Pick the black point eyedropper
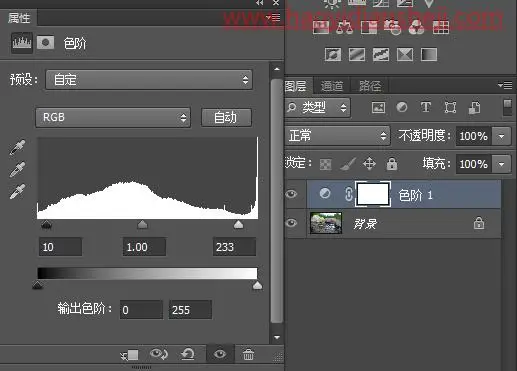This screenshot has width=517, height=371. [17, 147]
